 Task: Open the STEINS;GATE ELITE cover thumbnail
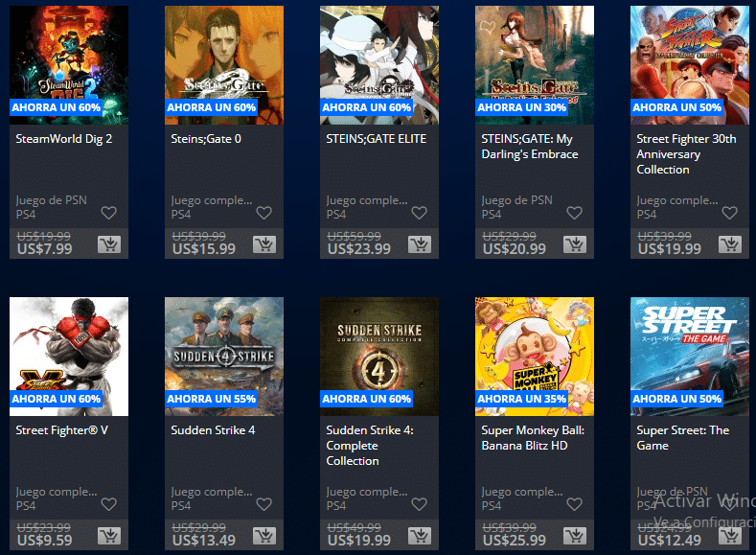(379, 65)
